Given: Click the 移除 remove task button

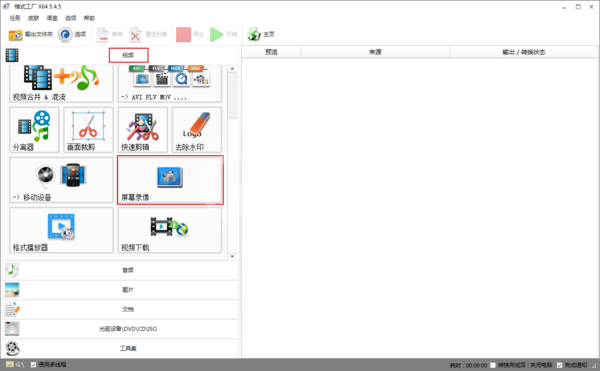Looking at the screenshot, I should tap(109, 34).
